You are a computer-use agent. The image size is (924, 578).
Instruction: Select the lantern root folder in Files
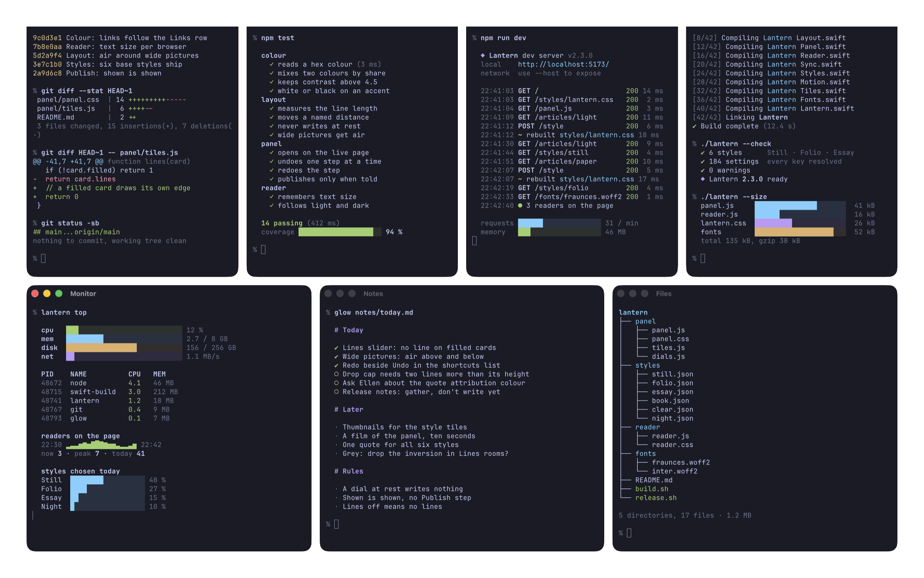633,312
